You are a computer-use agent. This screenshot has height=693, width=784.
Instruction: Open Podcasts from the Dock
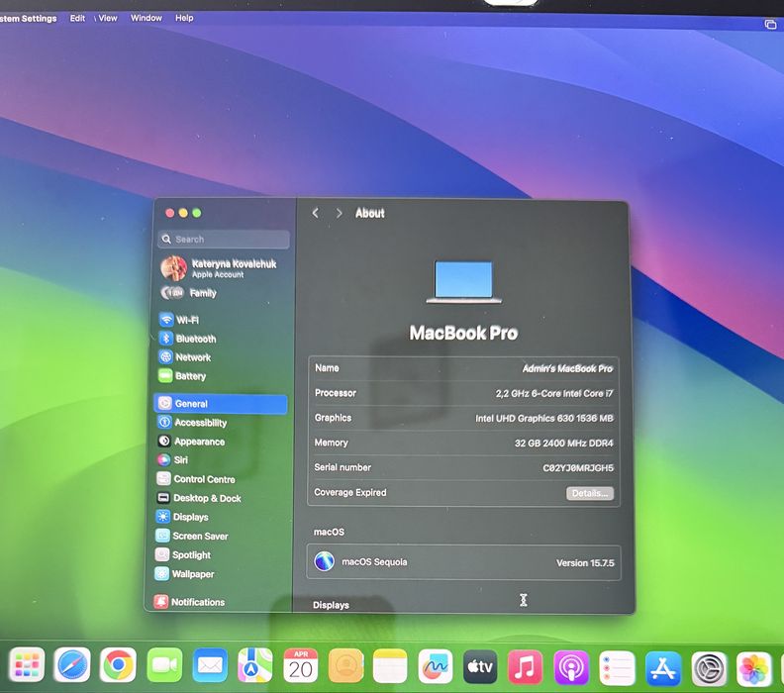coord(571,667)
